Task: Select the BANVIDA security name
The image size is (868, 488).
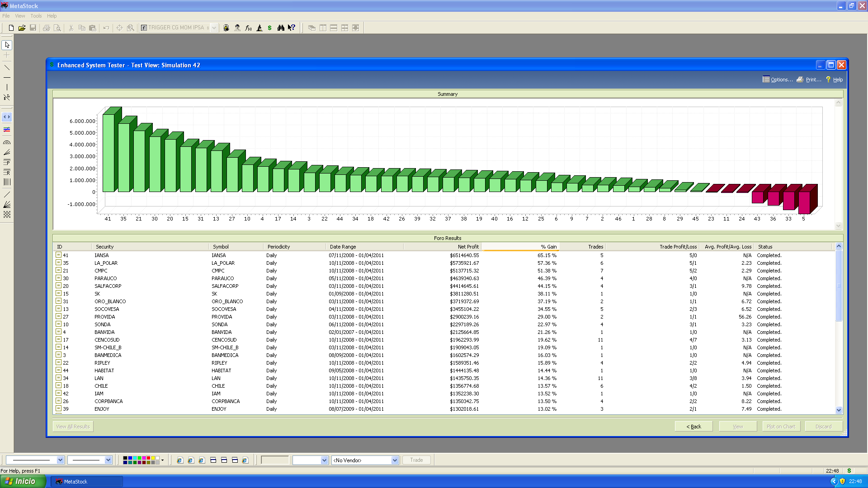Action: [x=104, y=332]
